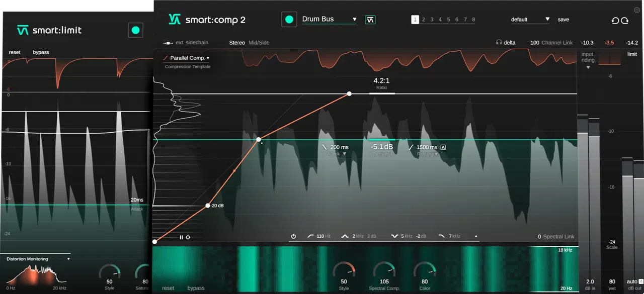Click the undo arrow icon

[x=615, y=20]
